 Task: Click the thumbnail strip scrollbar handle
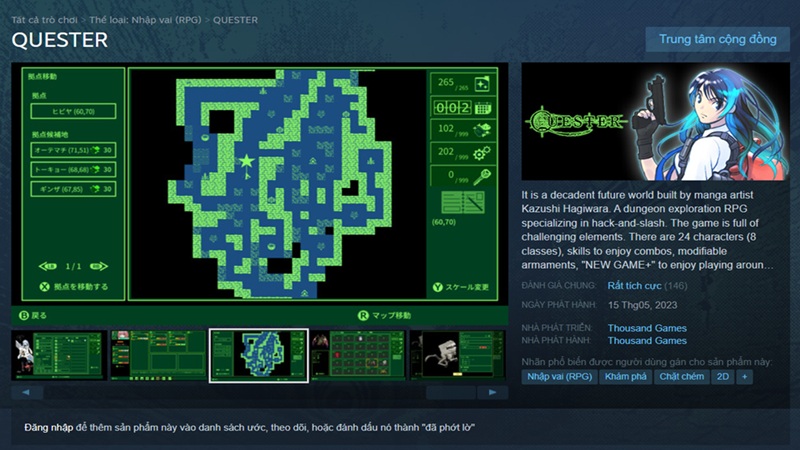coord(451,392)
